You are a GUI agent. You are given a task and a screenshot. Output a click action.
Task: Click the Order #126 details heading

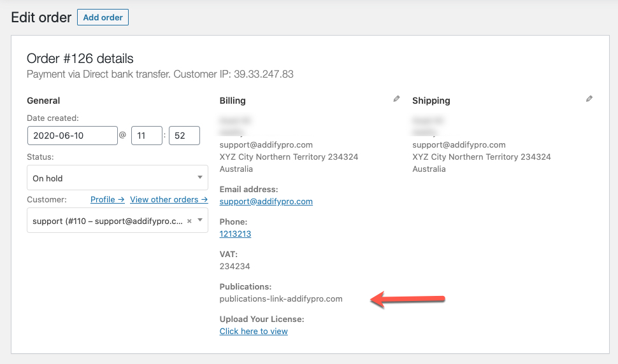tap(80, 59)
